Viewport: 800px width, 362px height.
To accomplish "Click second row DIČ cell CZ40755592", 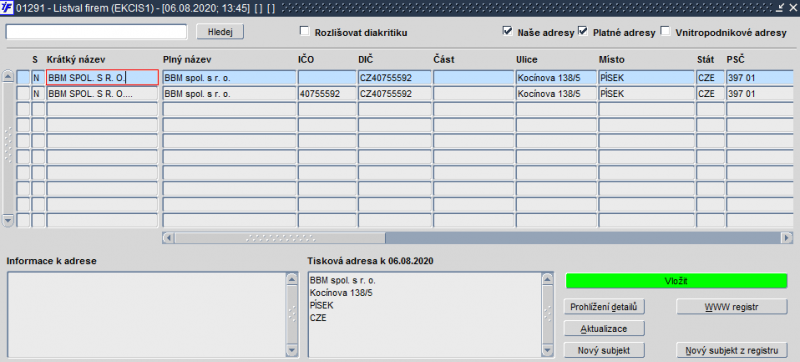I will [x=395, y=94].
